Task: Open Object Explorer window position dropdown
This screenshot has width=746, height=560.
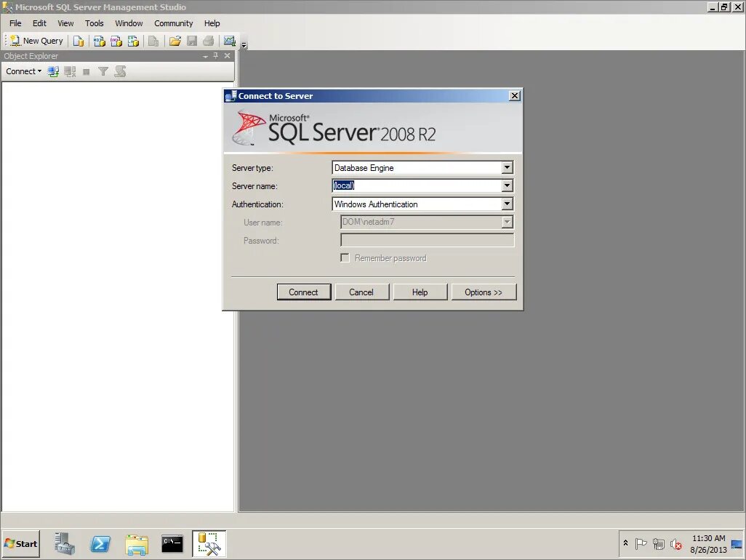Action: click(x=205, y=56)
